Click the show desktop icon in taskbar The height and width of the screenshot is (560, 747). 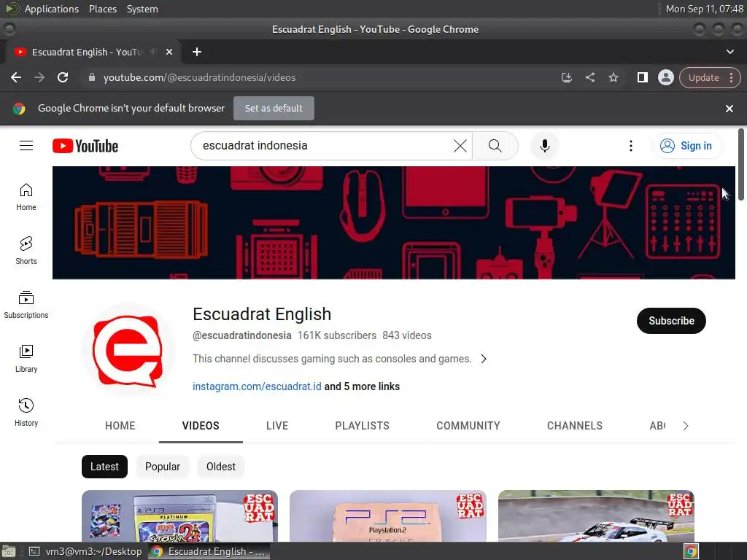tap(9, 551)
